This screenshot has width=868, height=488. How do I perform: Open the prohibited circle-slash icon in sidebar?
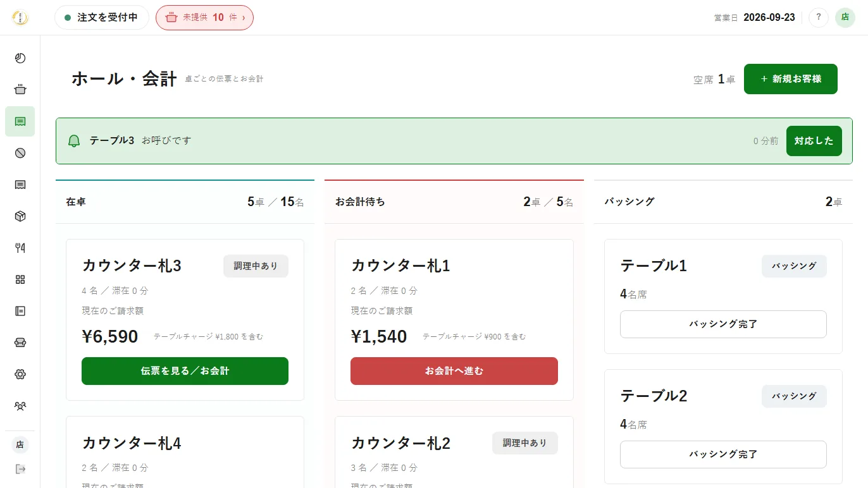coord(20,153)
